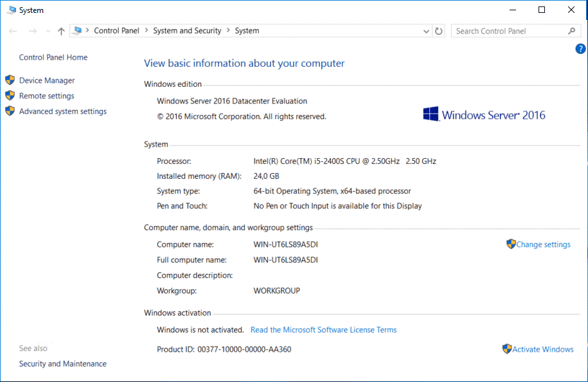The image size is (588, 382).
Task: Click the page heading 'View basic information'
Action: pos(244,63)
